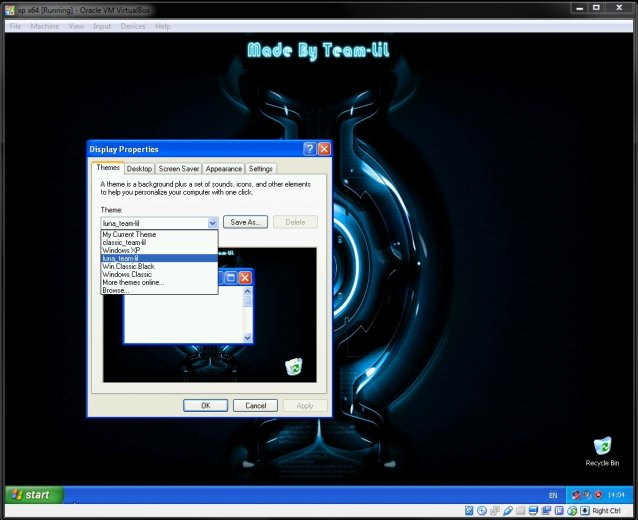
Task: Confirm with the OK button
Action: coord(205,405)
